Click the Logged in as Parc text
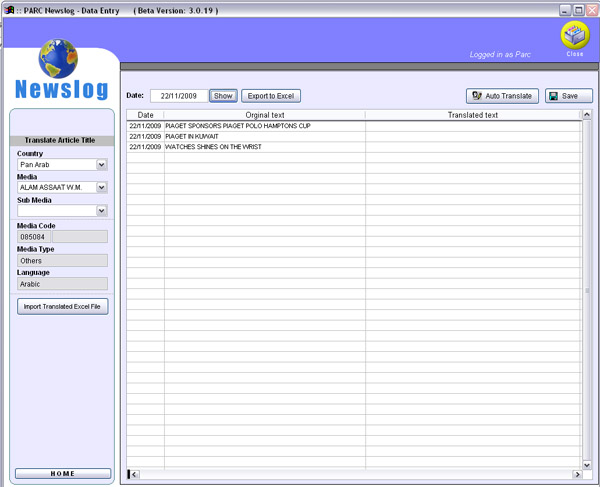The image size is (600, 487). tap(500, 54)
